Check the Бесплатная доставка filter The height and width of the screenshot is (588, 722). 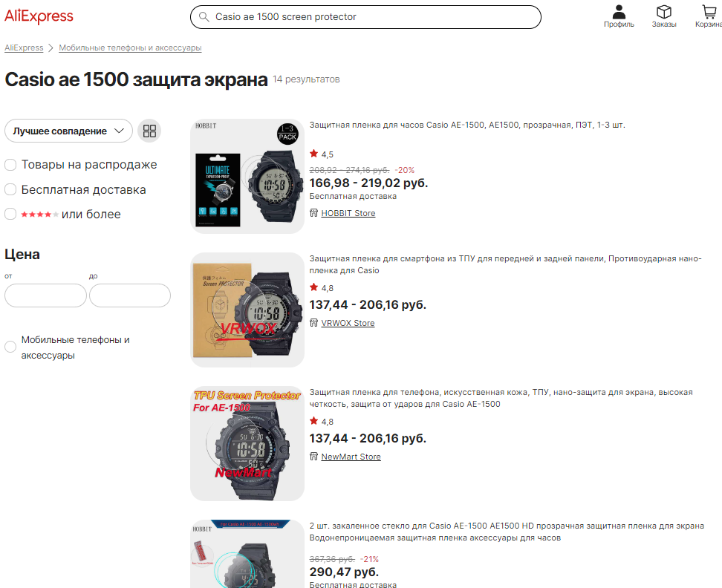[10, 189]
